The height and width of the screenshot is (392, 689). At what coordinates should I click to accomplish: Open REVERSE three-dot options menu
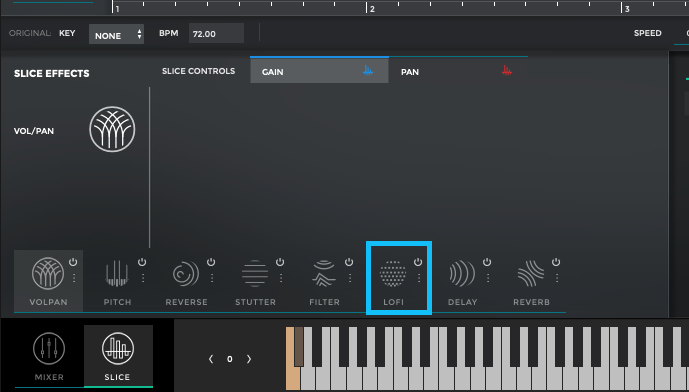pos(212,278)
